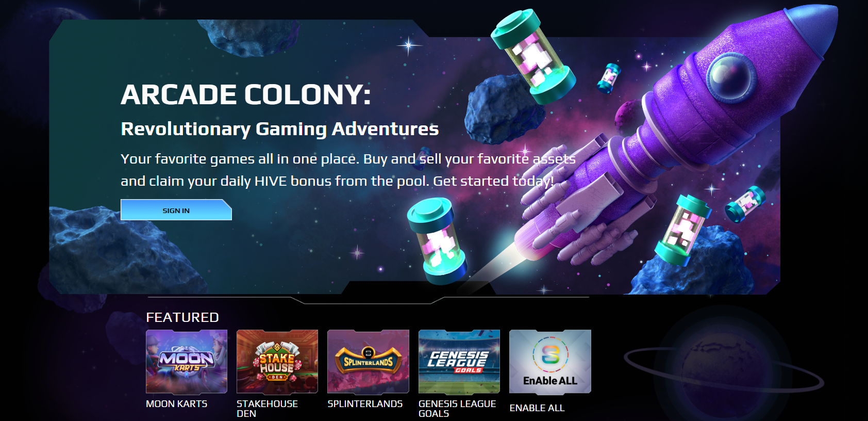The image size is (868, 421).
Task: Click the FEATURED section heading
Action: 182,317
